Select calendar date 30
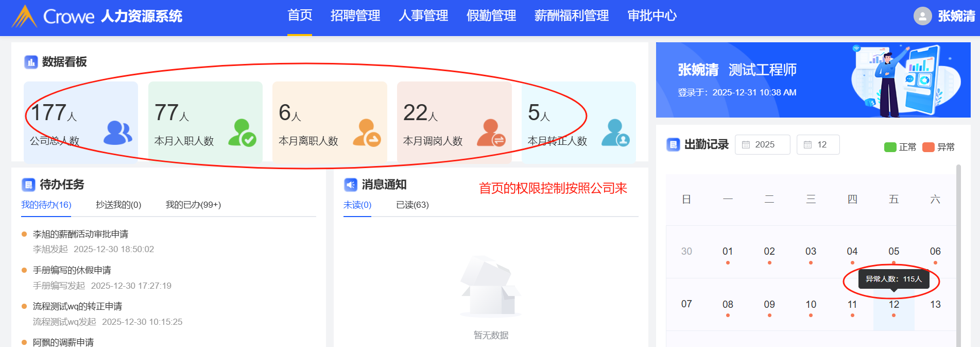 pos(686,252)
